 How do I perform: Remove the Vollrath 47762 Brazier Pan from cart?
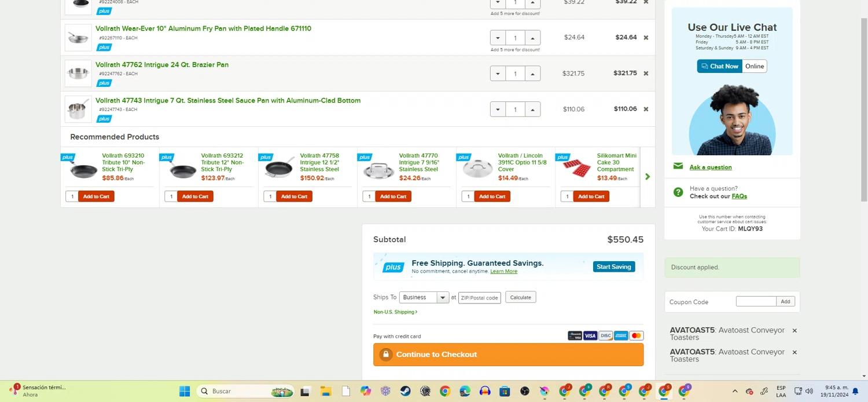[x=646, y=74]
